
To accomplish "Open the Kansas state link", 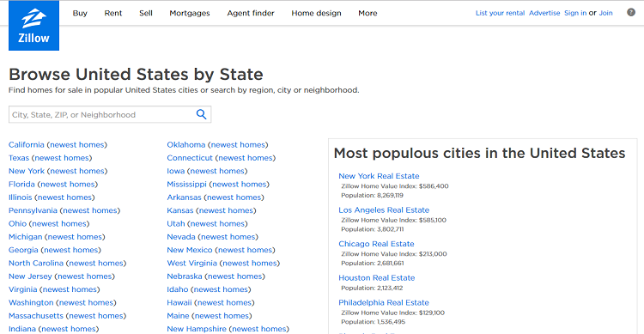I will tap(180, 210).
